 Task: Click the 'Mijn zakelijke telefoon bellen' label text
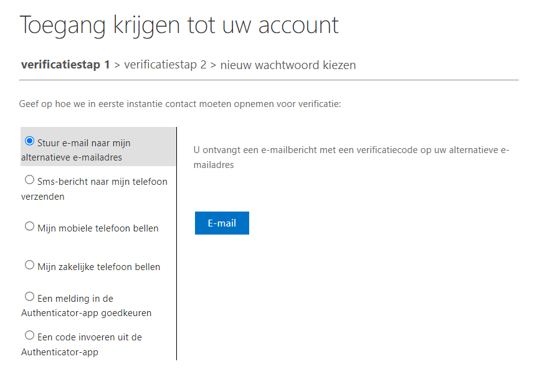click(98, 267)
